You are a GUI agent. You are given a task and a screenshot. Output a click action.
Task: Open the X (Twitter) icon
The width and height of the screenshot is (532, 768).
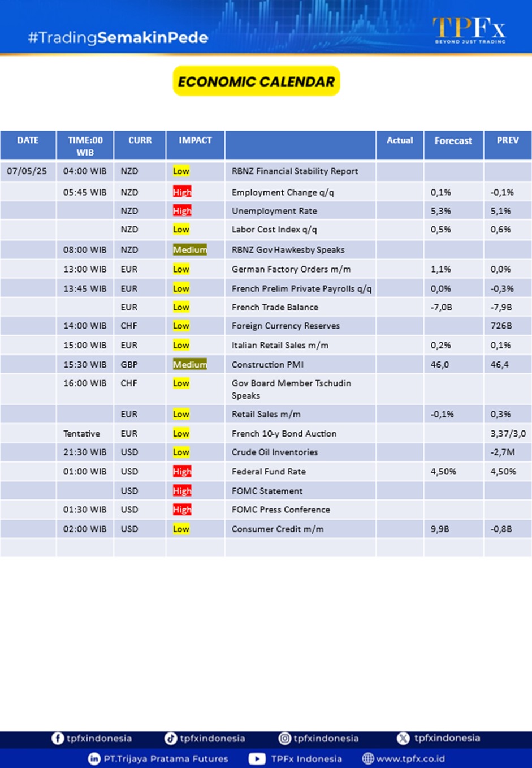pyautogui.click(x=403, y=738)
